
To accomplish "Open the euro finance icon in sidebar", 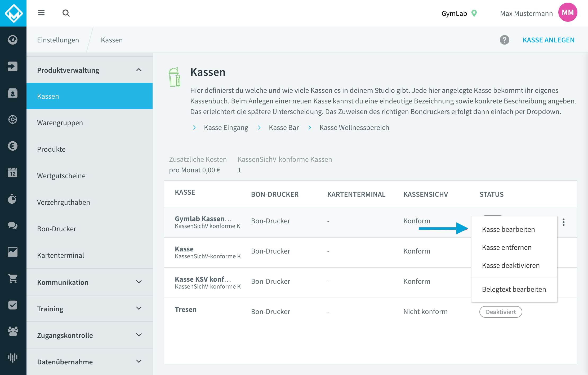I will click(x=13, y=146).
